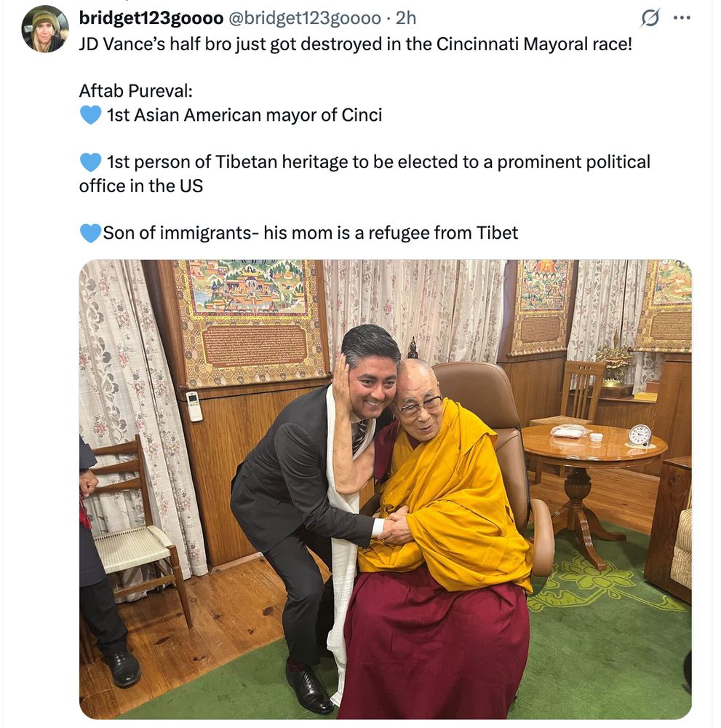Image resolution: width=721 pixels, height=728 pixels.
Task: Click the blue heart before "Son of immigrants"
Action: (90, 233)
